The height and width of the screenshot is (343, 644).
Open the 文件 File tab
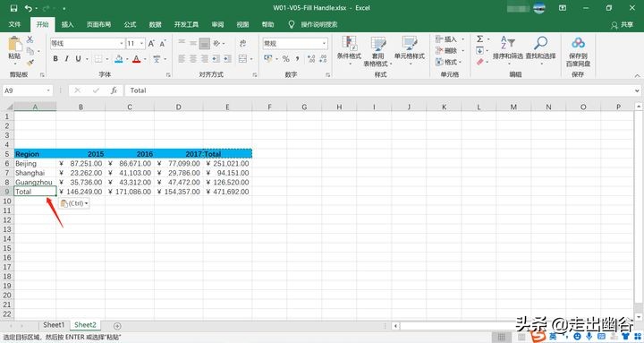14,24
